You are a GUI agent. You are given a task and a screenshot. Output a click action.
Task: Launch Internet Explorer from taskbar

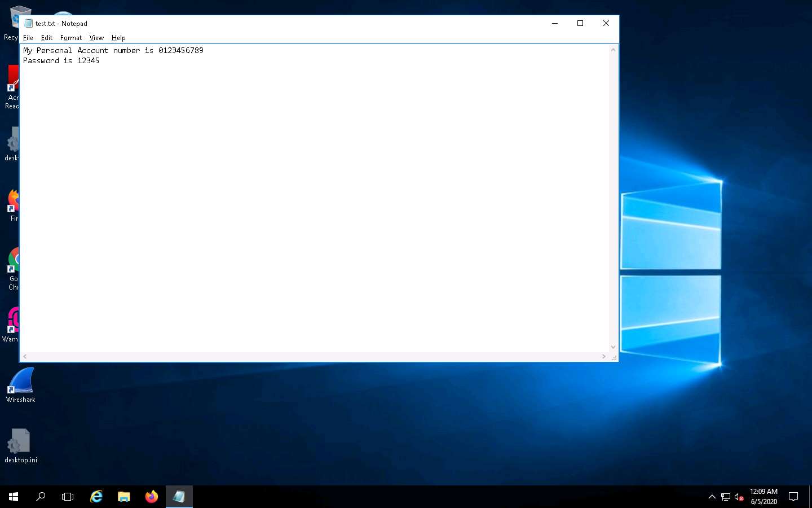point(96,497)
